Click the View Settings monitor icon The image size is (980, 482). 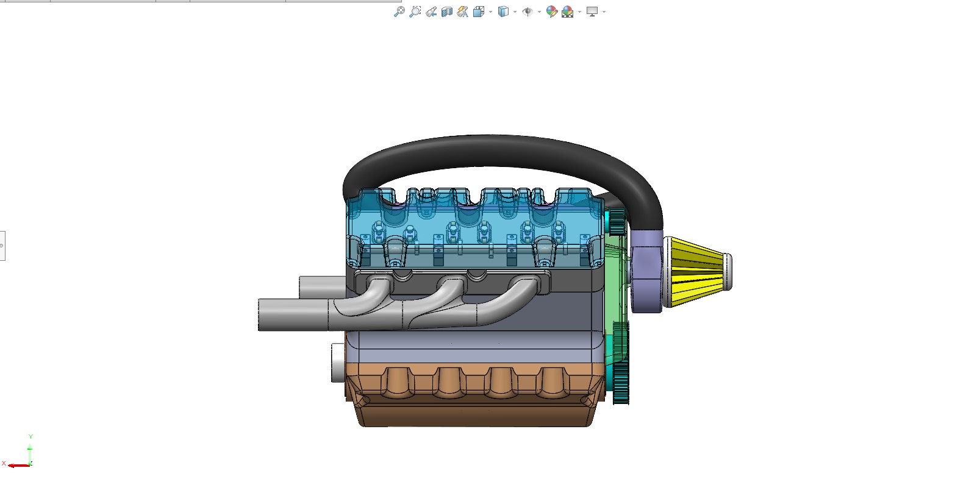592,12
